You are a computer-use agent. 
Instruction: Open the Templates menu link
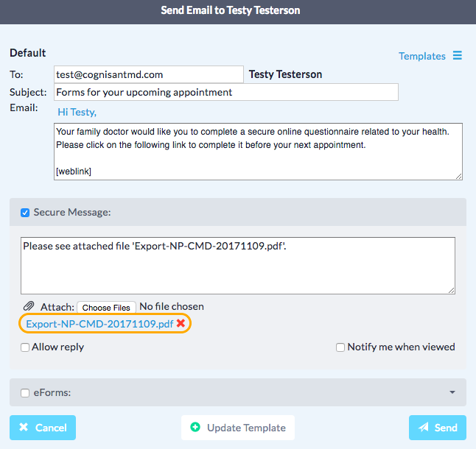click(421, 56)
